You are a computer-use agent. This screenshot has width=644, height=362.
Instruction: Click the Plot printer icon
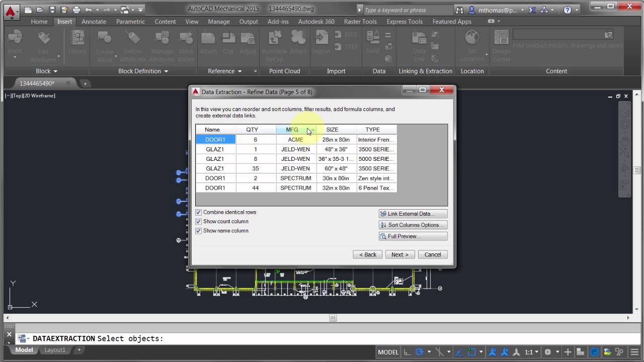point(76,10)
